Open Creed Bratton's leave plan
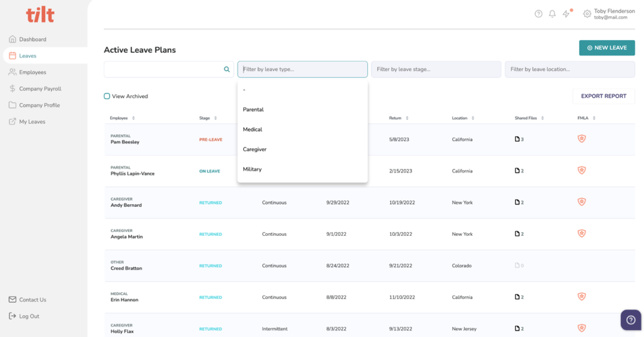The height and width of the screenshot is (337, 644). (126, 268)
